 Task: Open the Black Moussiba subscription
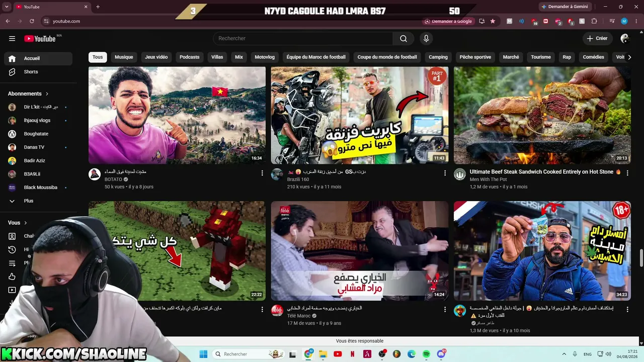pos(38,188)
